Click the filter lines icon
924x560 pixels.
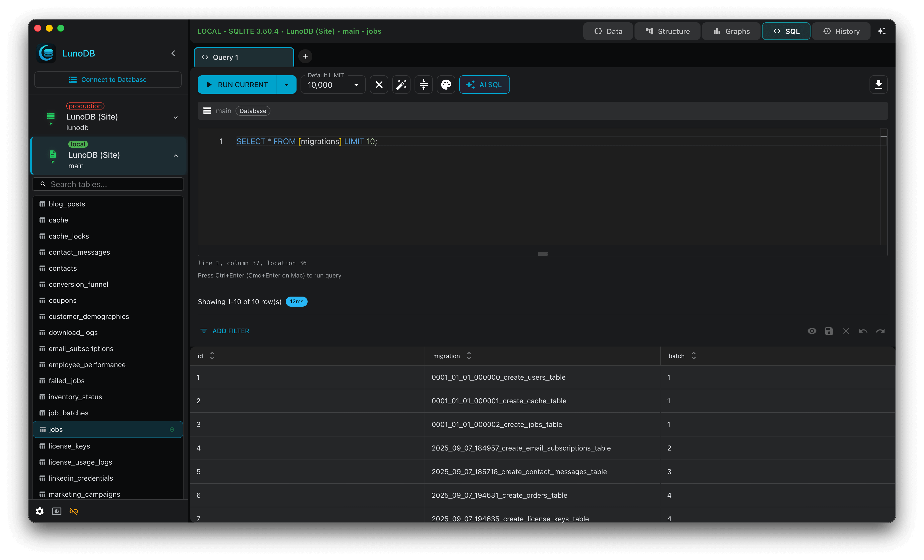pos(204,331)
